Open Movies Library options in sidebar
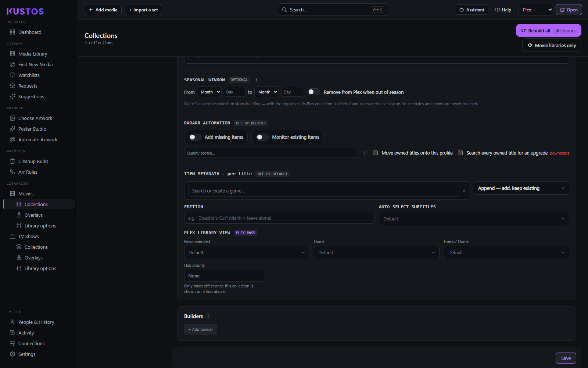This screenshot has width=588, height=368. pyautogui.click(x=40, y=226)
